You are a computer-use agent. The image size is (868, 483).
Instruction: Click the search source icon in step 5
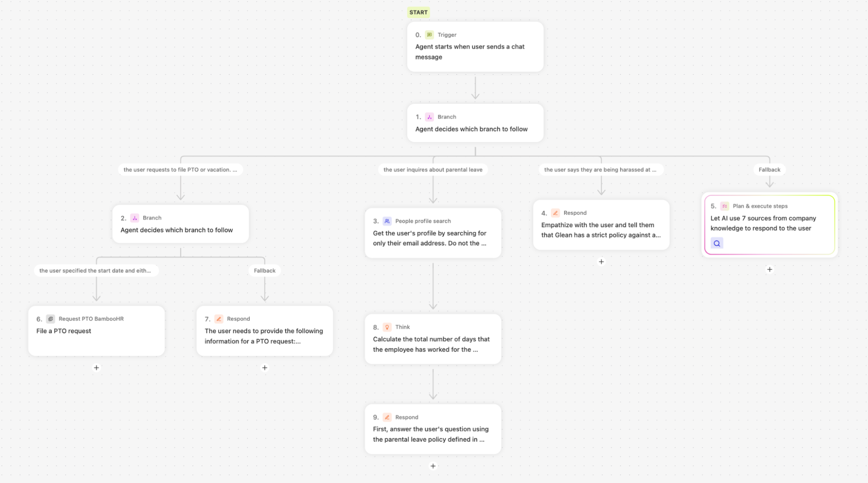click(x=716, y=243)
